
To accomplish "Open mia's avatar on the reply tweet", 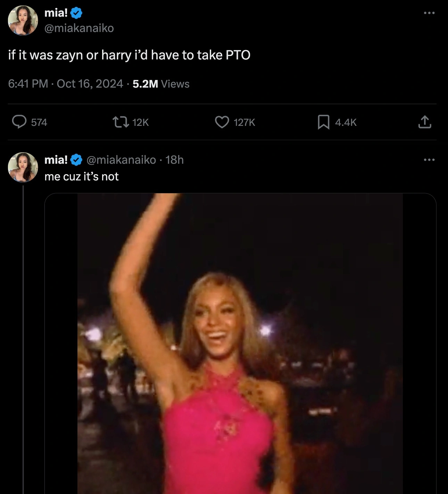I will pyautogui.click(x=23, y=167).
